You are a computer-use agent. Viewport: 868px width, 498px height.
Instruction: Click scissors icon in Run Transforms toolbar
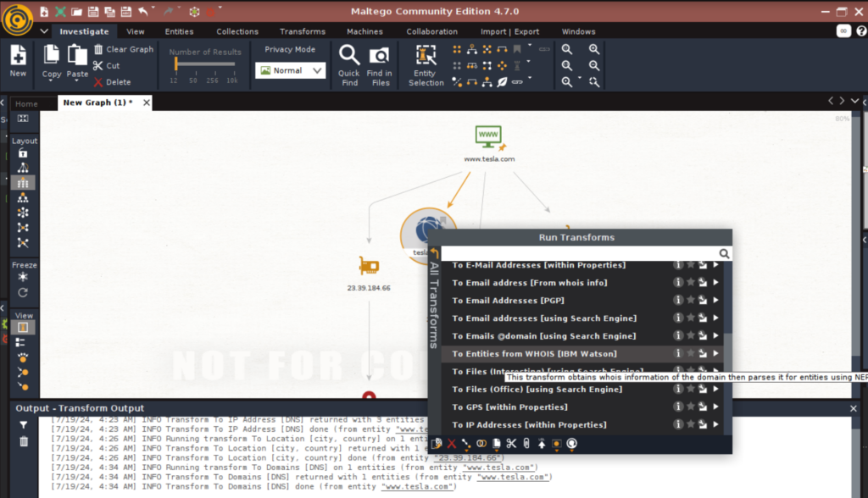511,444
